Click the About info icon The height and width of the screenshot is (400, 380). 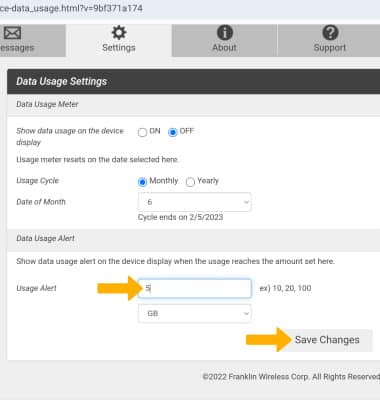click(x=225, y=33)
